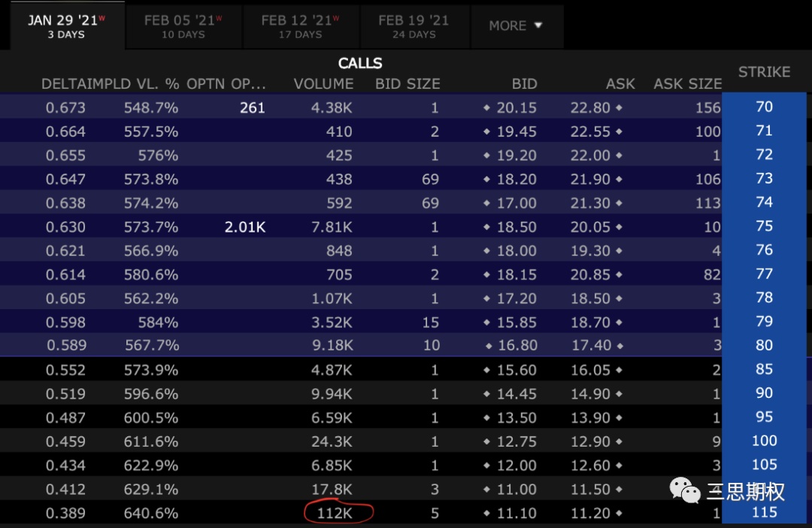812x528 pixels.
Task: Sort by the VOLUME column header
Action: click(323, 84)
